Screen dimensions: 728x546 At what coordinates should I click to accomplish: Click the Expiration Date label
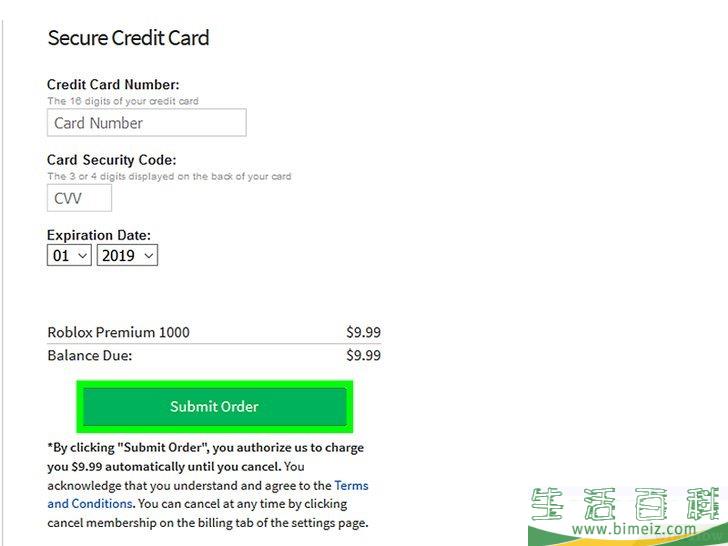point(99,235)
